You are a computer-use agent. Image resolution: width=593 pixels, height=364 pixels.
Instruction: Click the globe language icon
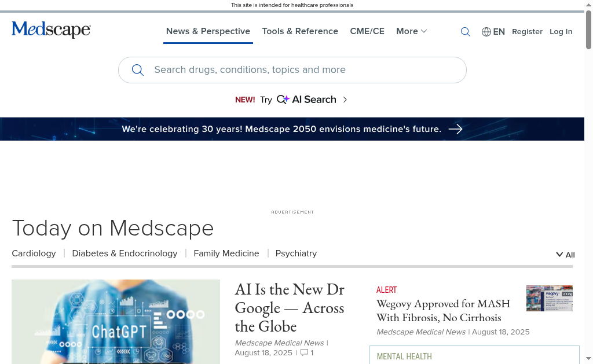click(486, 32)
